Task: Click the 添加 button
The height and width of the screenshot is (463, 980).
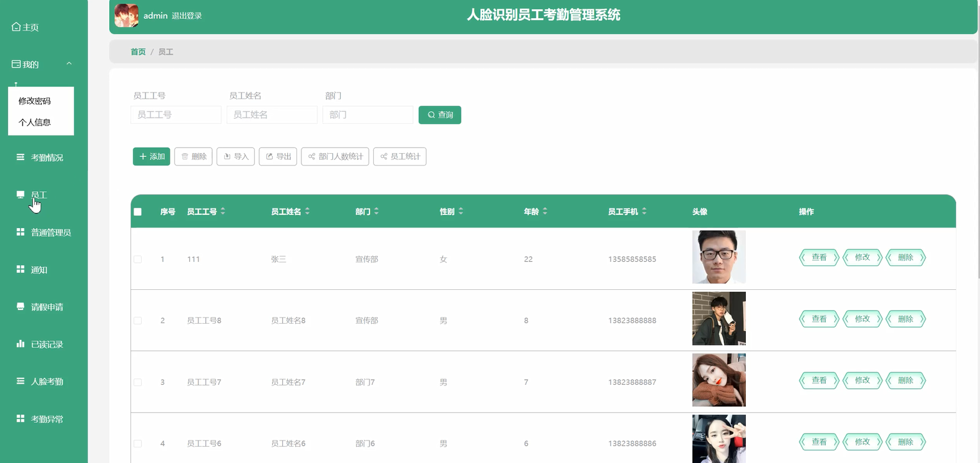Action: point(152,156)
